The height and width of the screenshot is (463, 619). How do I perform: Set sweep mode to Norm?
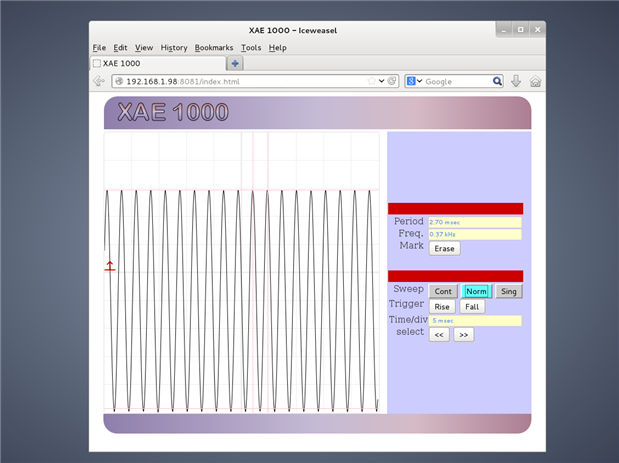click(476, 291)
